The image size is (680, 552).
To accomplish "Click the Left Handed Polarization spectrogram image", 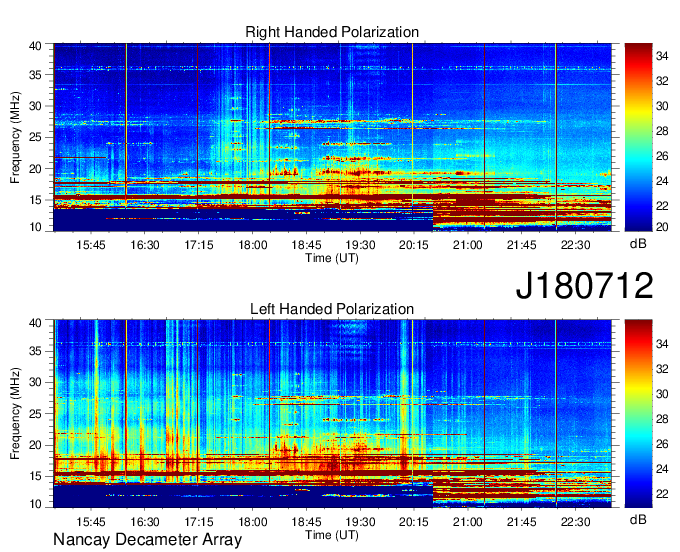I will (333, 414).
